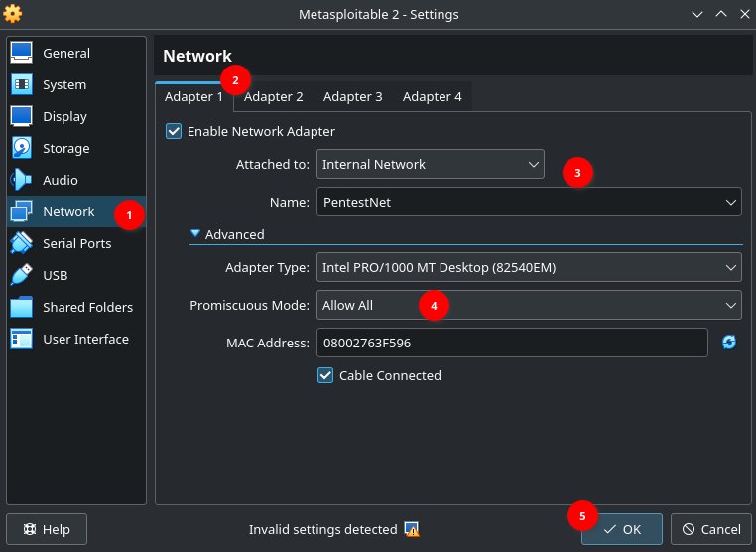Generate a new random MAC address
This screenshot has height=552, width=756.
(729, 342)
